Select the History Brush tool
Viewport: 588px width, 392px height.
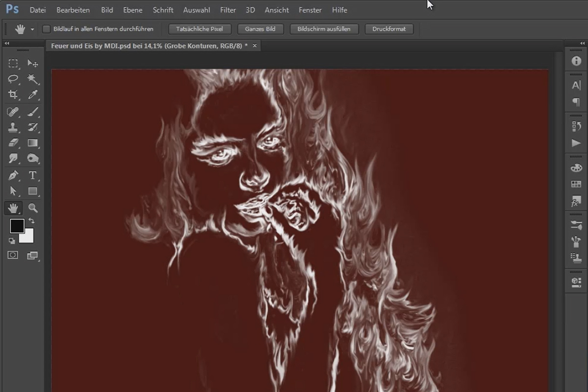pos(33,127)
